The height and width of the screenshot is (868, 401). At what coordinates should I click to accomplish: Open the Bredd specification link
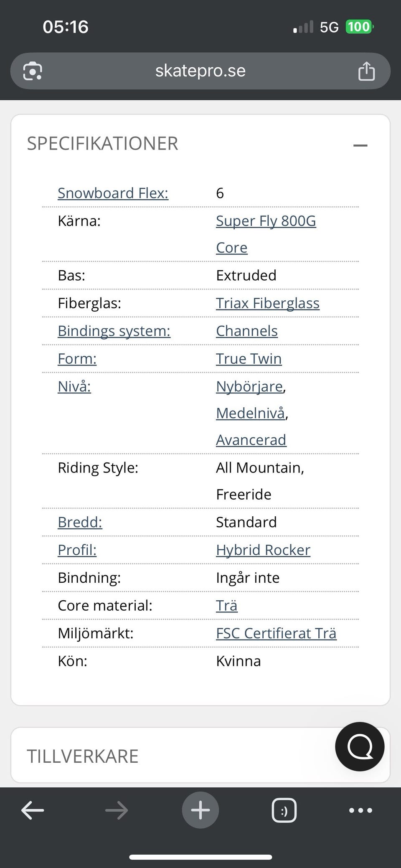pos(80,522)
